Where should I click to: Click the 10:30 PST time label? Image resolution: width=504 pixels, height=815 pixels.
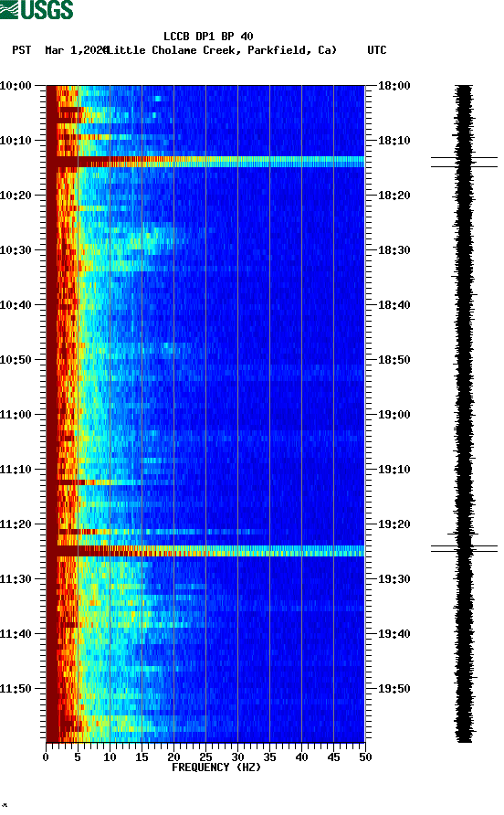pos(16,250)
